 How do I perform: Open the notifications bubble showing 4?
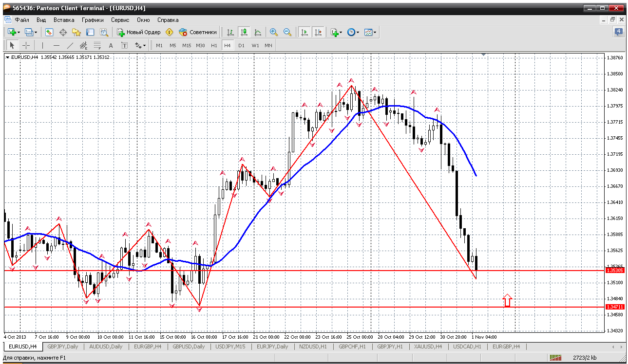(x=618, y=32)
